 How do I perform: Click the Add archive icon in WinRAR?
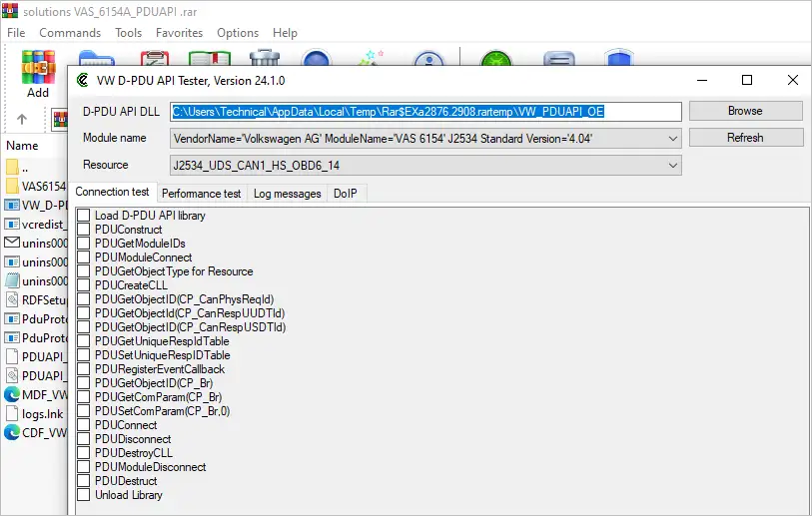pyautogui.click(x=38, y=67)
